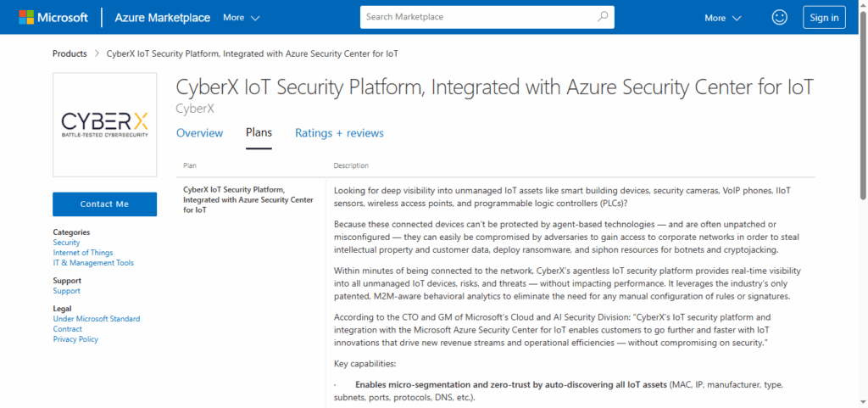Image resolution: width=868 pixels, height=408 pixels.
Task: Select the Plans tab
Action: (259, 133)
